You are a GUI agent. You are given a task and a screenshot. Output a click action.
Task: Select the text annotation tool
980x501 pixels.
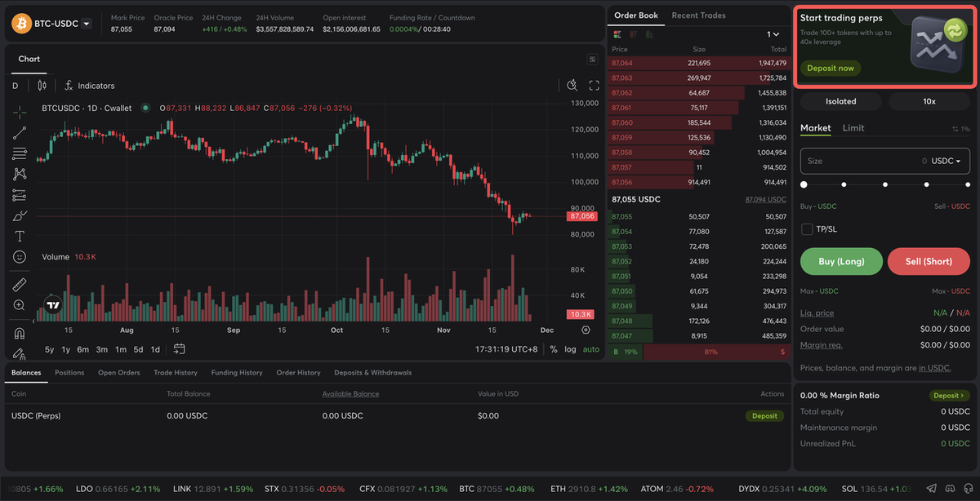(x=20, y=236)
